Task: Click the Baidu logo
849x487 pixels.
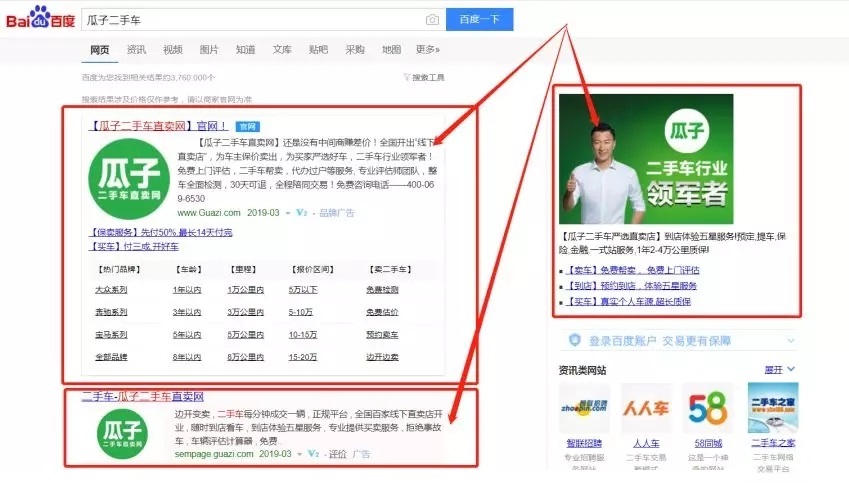Action: (40, 18)
